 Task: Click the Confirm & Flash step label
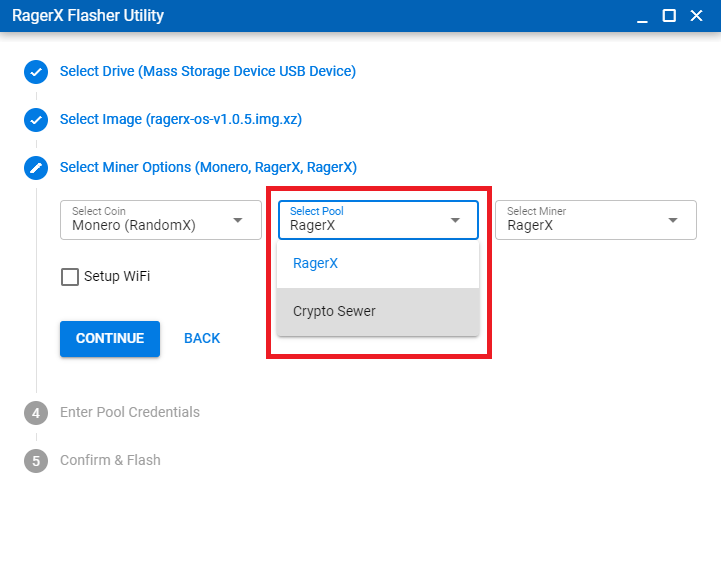(110, 460)
